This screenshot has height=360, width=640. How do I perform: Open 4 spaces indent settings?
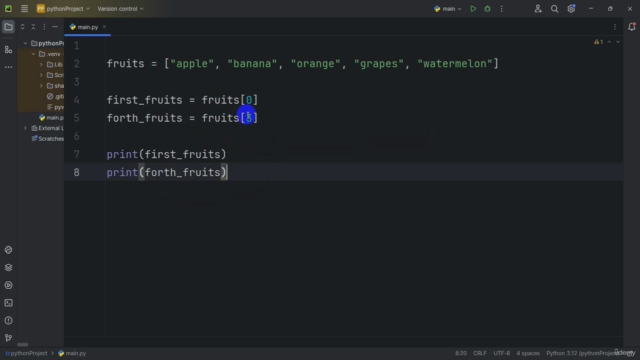click(528, 353)
